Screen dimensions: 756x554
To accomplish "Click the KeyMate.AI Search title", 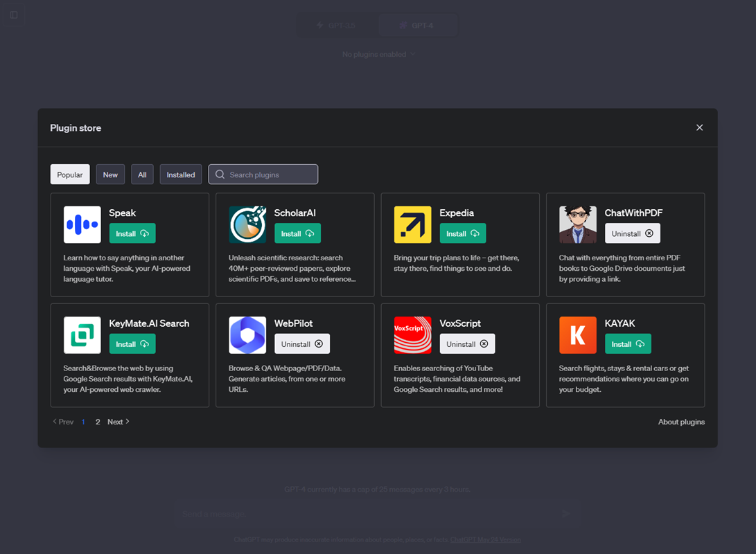I will point(149,323).
